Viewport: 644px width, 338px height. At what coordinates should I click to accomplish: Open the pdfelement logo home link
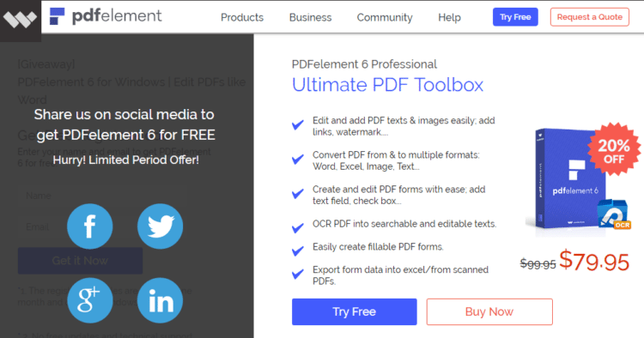[x=106, y=16]
